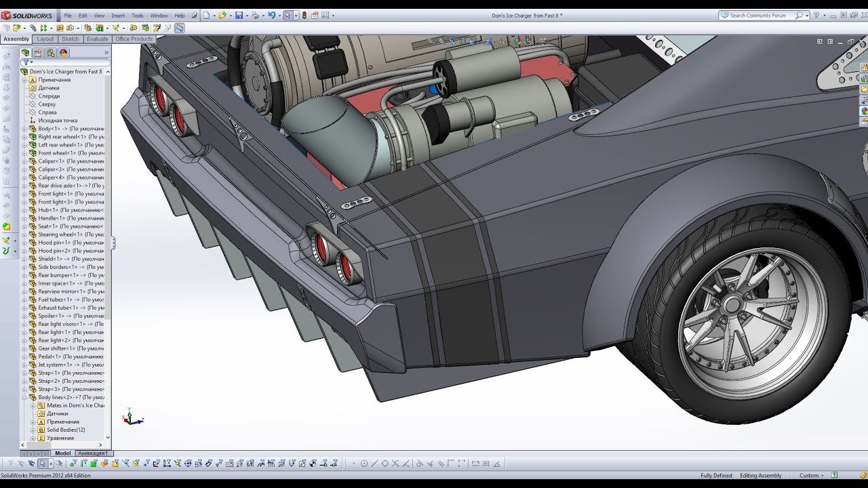Expand Mates in Dom's Ice Charger folder
Image resolution: width=868 pixels, height=488 pixels.
click(33, 405)
